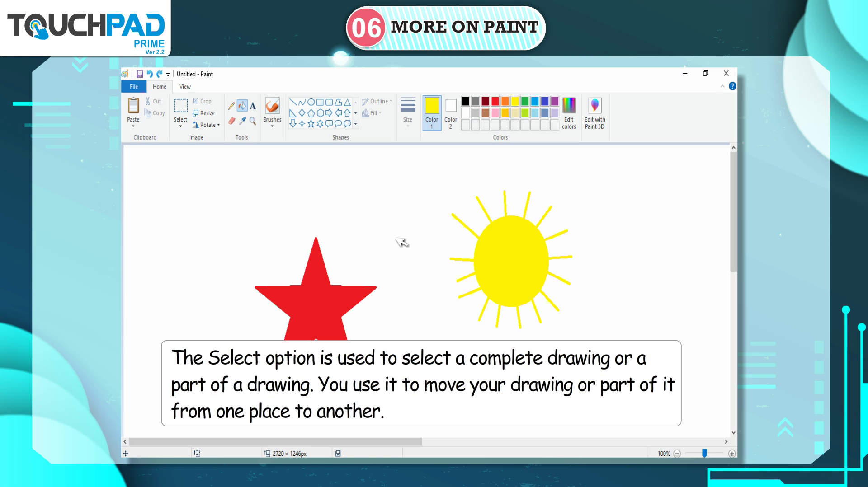Click the Paint 3D balloon icon
Screen dimensions: 868x487
coord(594,105)
